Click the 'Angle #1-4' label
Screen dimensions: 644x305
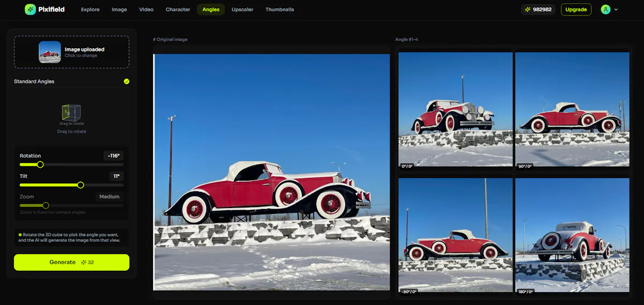407,40
